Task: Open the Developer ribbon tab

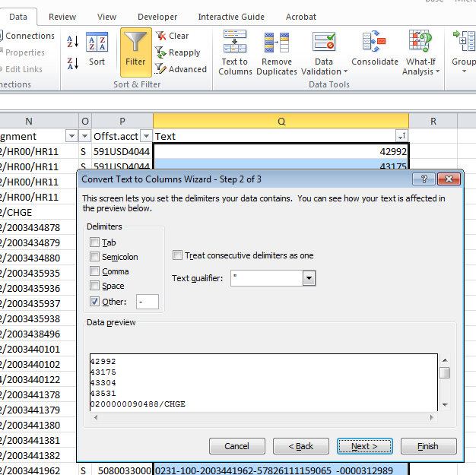Action: pyautogui.click(x=157, y=17)
